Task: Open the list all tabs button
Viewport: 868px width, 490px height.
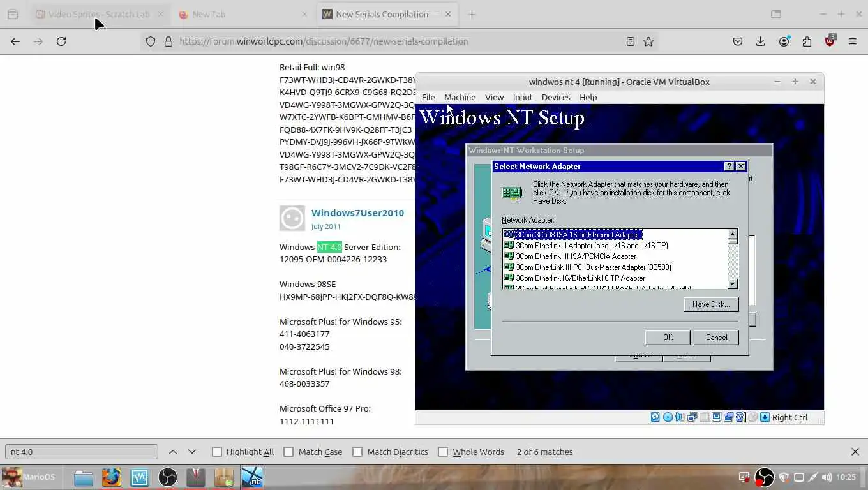Action: [776, 14]
